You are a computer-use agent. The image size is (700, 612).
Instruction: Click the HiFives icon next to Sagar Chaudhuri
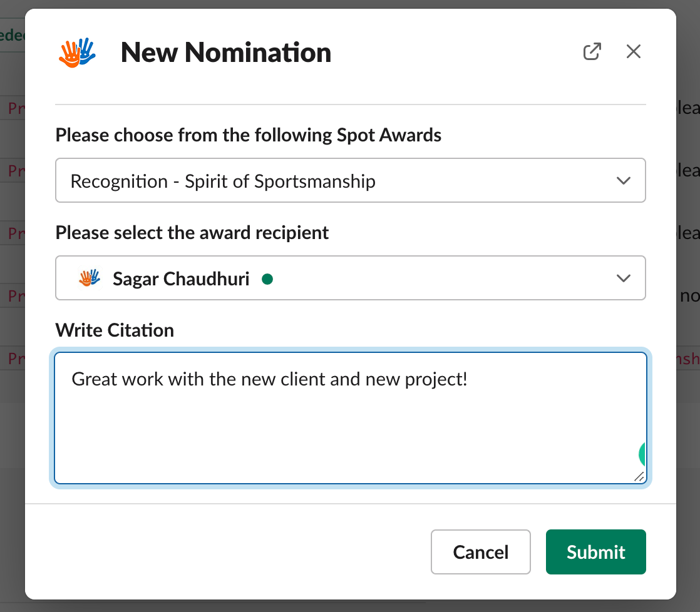click(x=89, y=278)
